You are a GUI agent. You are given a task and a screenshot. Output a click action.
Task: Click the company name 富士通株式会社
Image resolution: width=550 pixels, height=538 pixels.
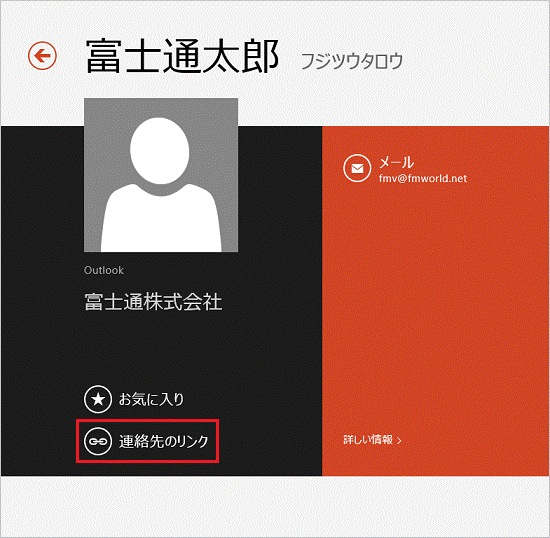153,302
